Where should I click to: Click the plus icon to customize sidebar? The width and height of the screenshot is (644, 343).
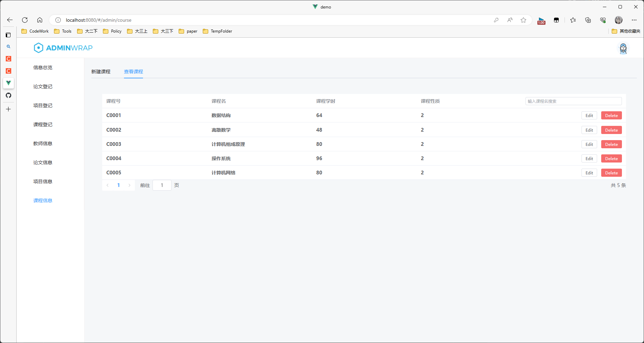[x=8, y=109]
